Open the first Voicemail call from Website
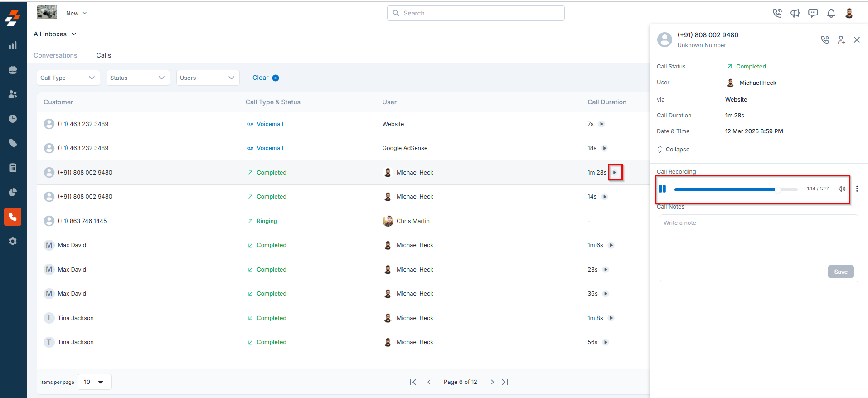This screenshot has height=398, width=868. pyautogui.click(x=344, y=124)
